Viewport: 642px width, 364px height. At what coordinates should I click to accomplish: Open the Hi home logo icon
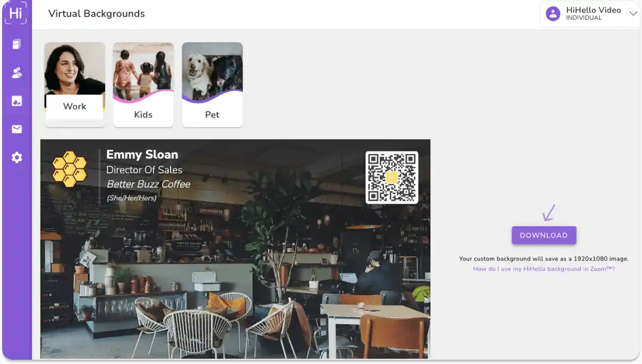pyautogui.click(x=16, y=13)
